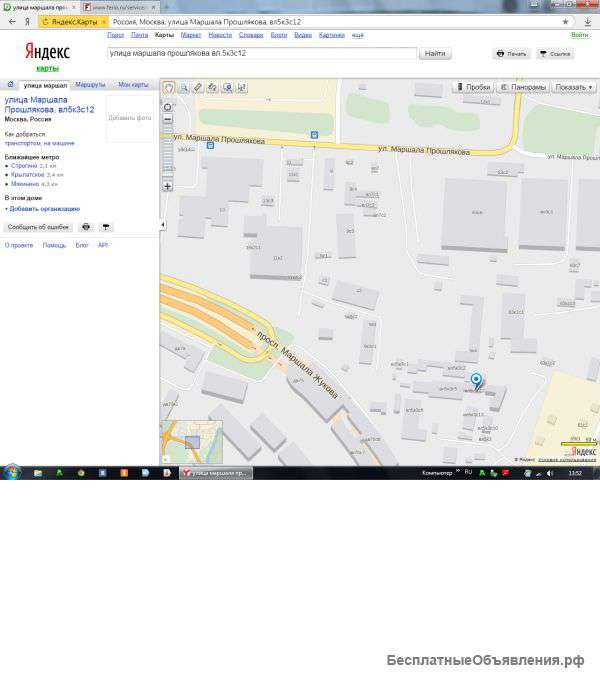Open Блоги in top navigation
600x673 pixels.
[x=279, y=35]
